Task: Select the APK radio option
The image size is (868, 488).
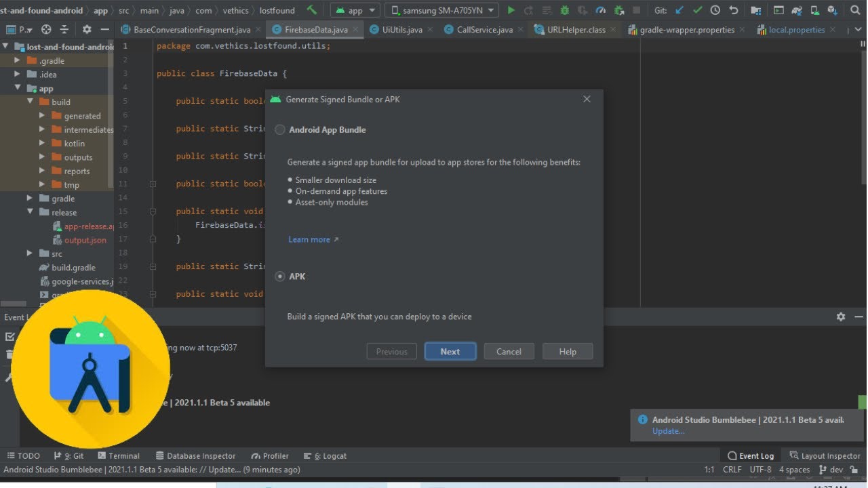Action: tap(279, 277)
